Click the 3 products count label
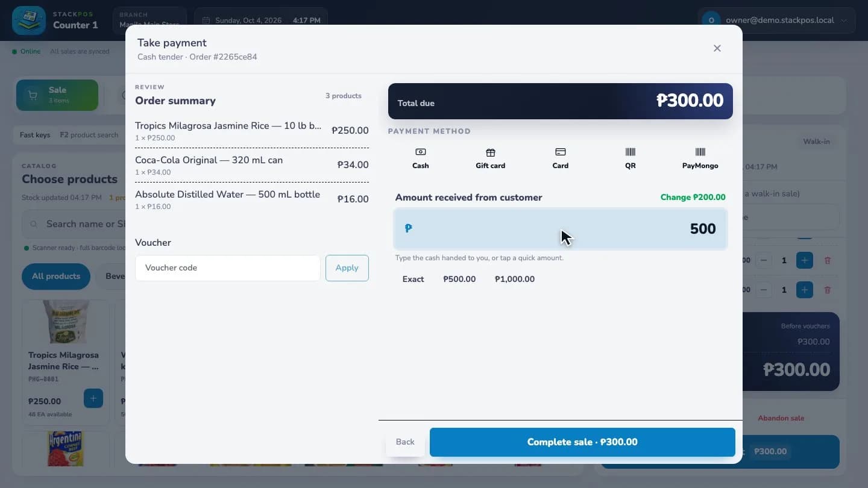Viewport: 868px width, 488px height. [x=344, y=96]
